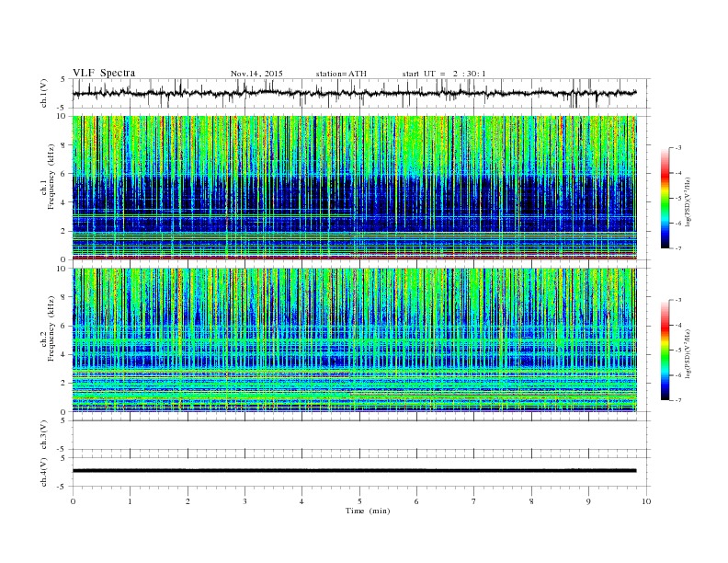The height and width of the screenshot is (563, 728).
Task: Click the ch.2 spectrogram color bar
Action: [x=665, y=350]
